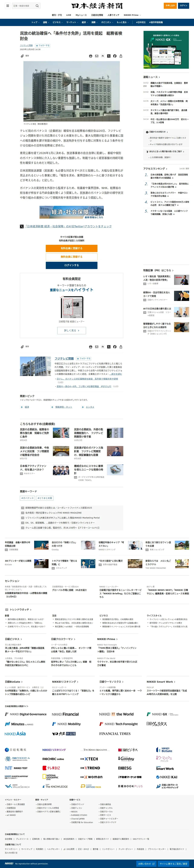
Task: Click the ログイン button in the header
Action: (184, 5)
